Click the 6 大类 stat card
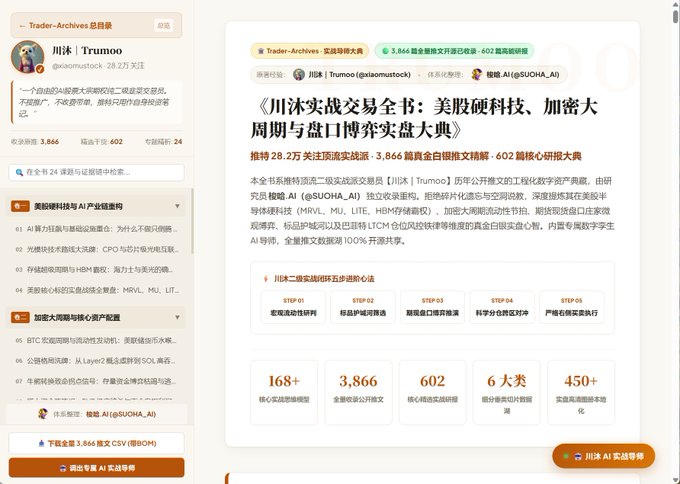This screenshot has height=484, width=680. point(507,392)
